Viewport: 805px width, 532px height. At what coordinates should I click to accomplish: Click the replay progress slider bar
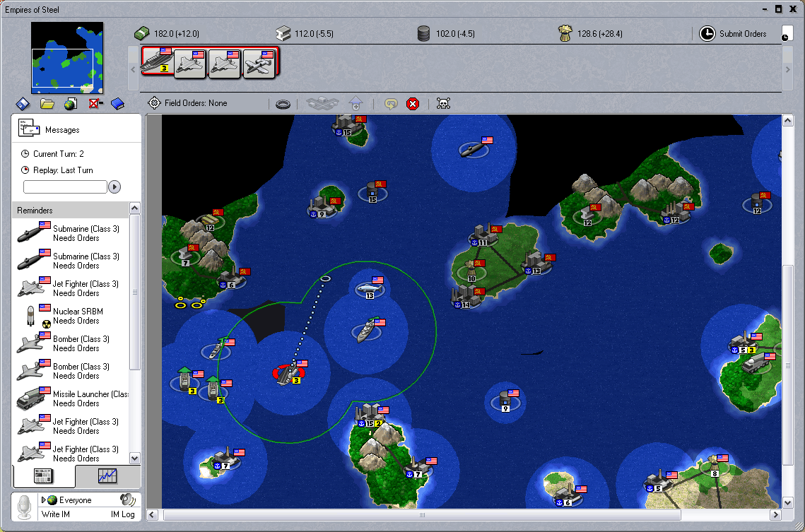(x=65, y=187)
